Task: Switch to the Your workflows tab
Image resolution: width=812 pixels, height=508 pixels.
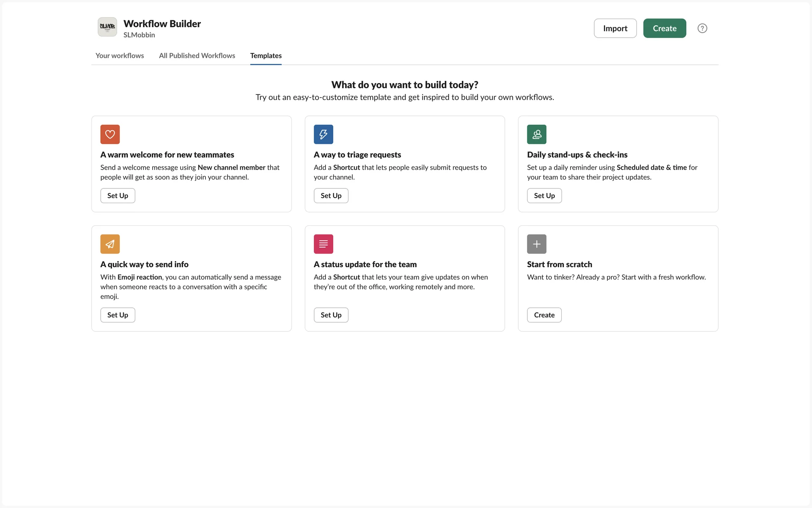Action: pos(120,55)
